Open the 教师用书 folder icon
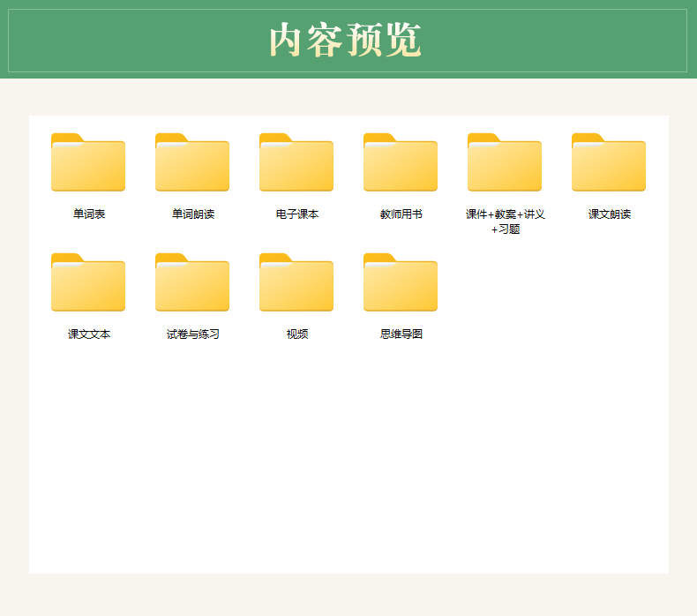This screenshot has width=697, height=616. pos(400,162)
